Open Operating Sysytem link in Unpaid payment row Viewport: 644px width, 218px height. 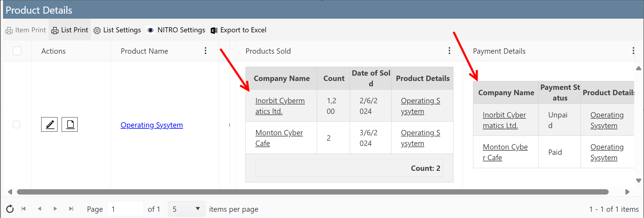607,120
